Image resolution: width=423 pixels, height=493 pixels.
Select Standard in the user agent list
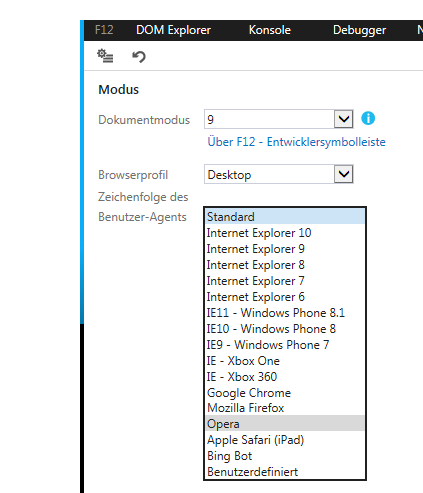(285, 217)
